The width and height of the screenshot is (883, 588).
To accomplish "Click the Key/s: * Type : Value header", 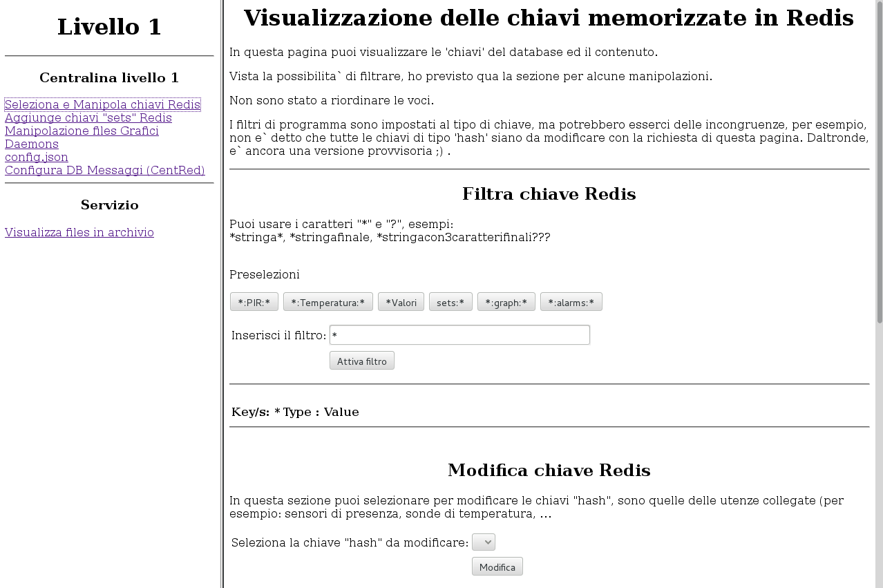I will click(x=295, y=412).
